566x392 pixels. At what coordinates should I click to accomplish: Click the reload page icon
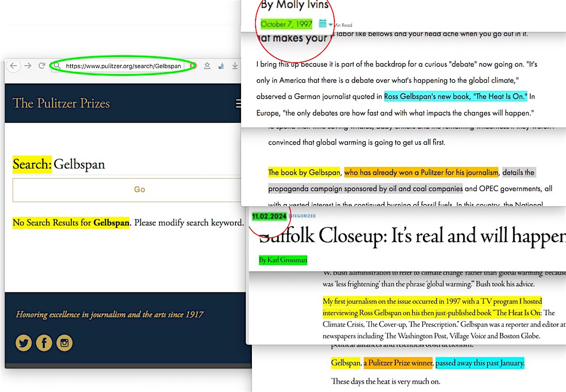coord(42,66)
